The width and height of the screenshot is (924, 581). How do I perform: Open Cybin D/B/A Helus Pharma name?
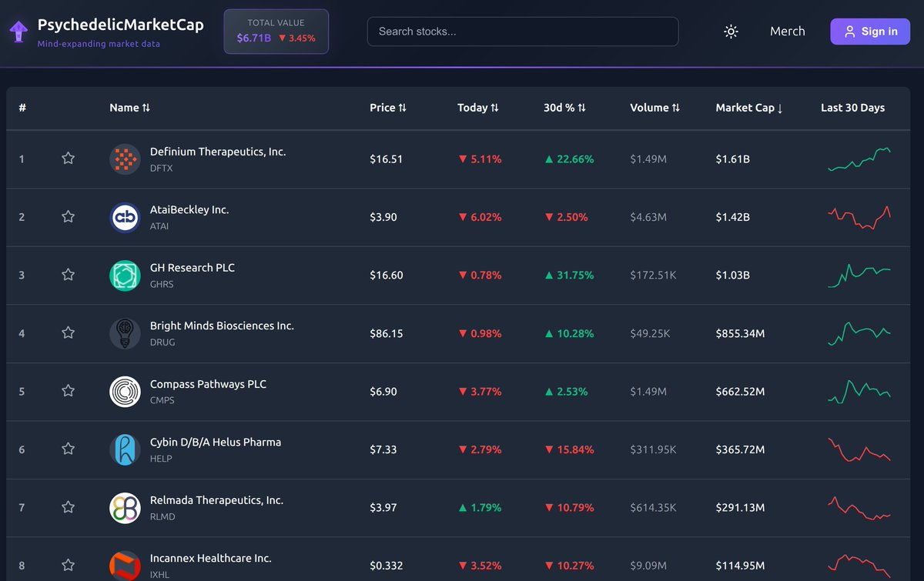(216, 442)
